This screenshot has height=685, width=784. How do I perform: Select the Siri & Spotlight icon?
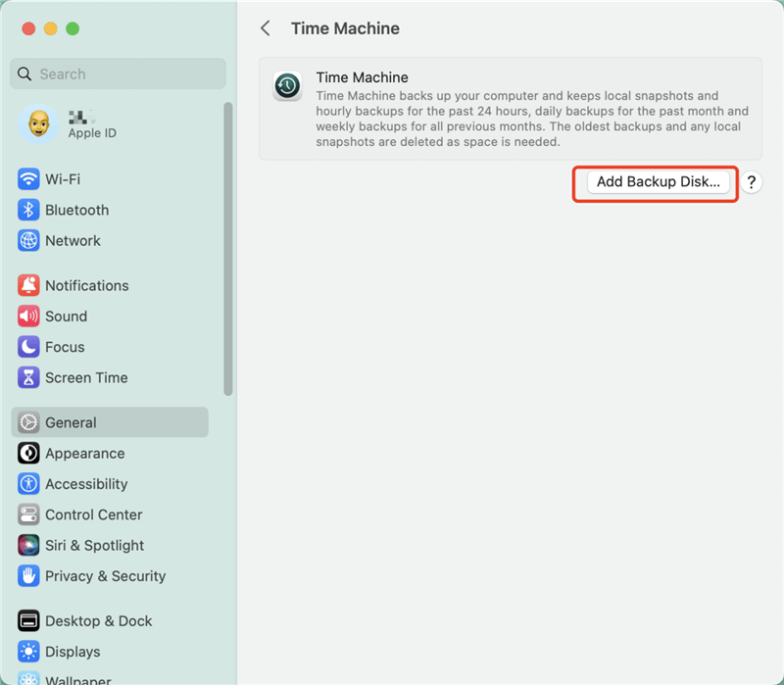pyautogui.click(x=26, y=545)
